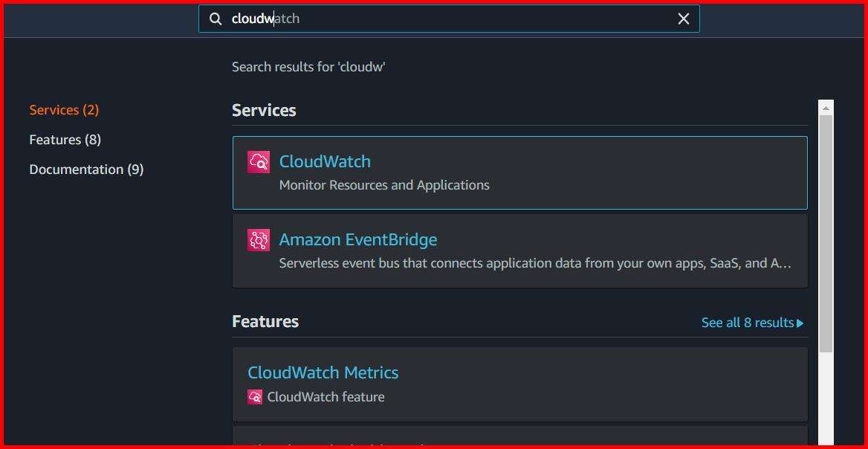Open CloudWatch Metrics feature result
The width and height of the screenshot is (868, 449).
click(x=323, y=372)
